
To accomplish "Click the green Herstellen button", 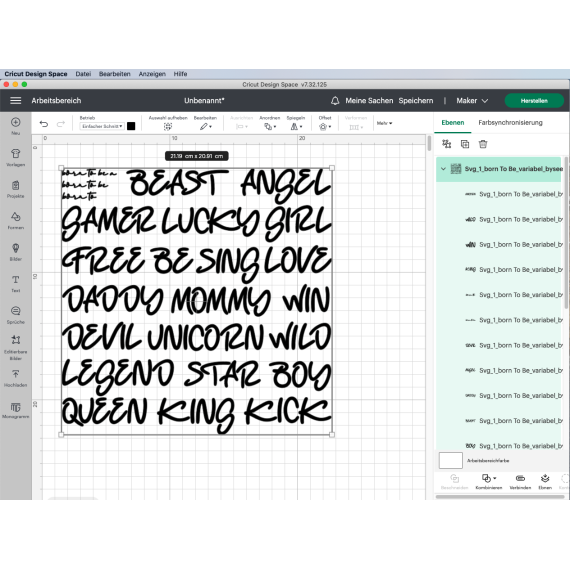I will coord(534,101).
